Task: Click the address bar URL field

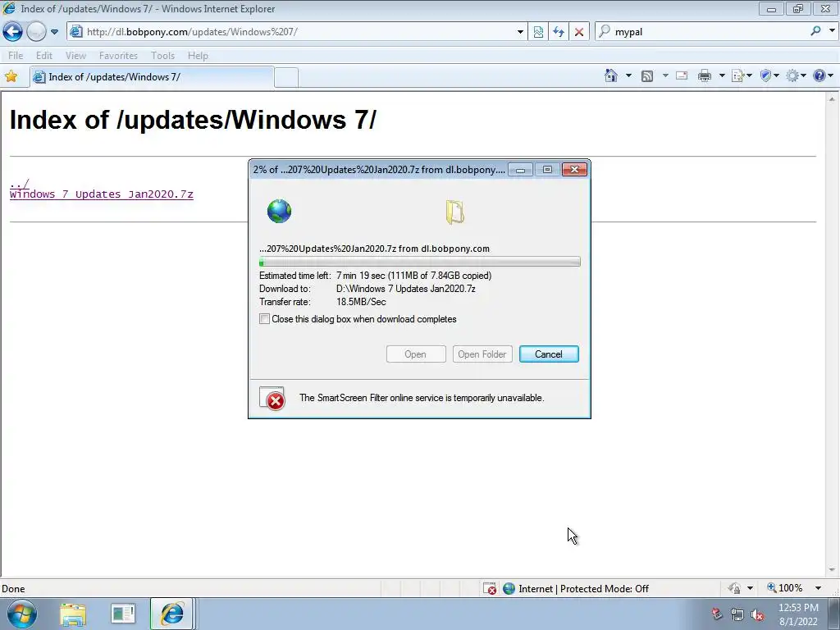Action: (x=297, y=32)
